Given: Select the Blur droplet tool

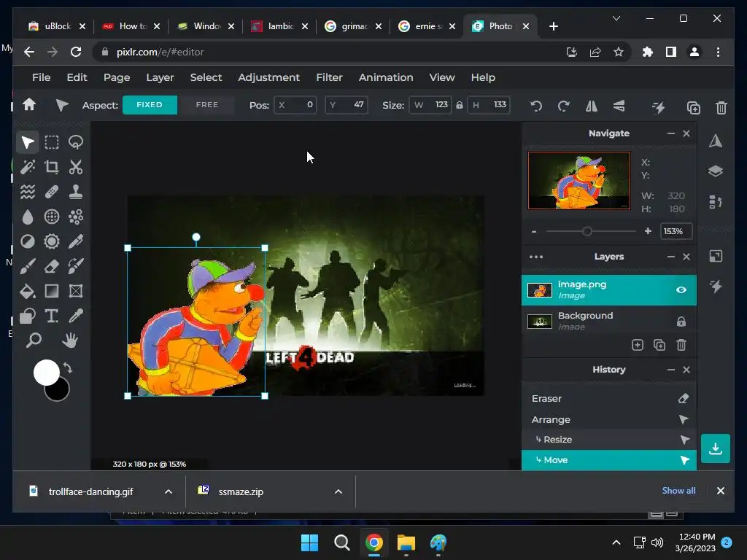Looking at the screenshot, I should point(27,217).
